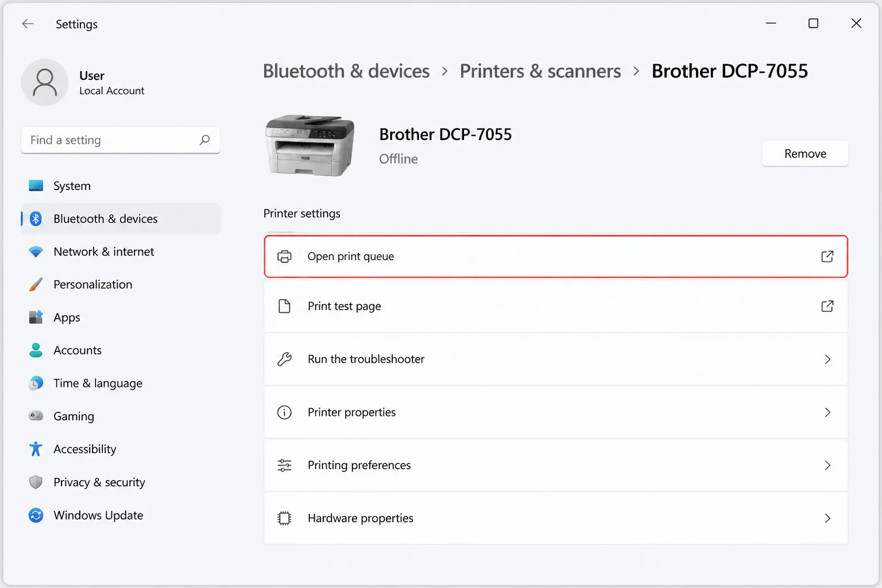This screenshot has width=882, height=588.
Task: Click the Accessibility figure icon
Action: tap(36, 449)
